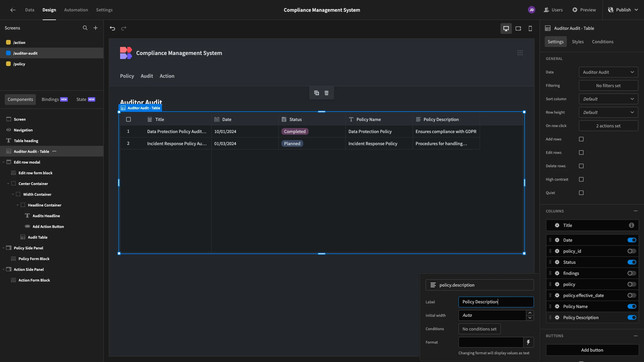Redo the last change
This screenshot has height=362, width=644.
pyautogui.click(x=124, y=28)
